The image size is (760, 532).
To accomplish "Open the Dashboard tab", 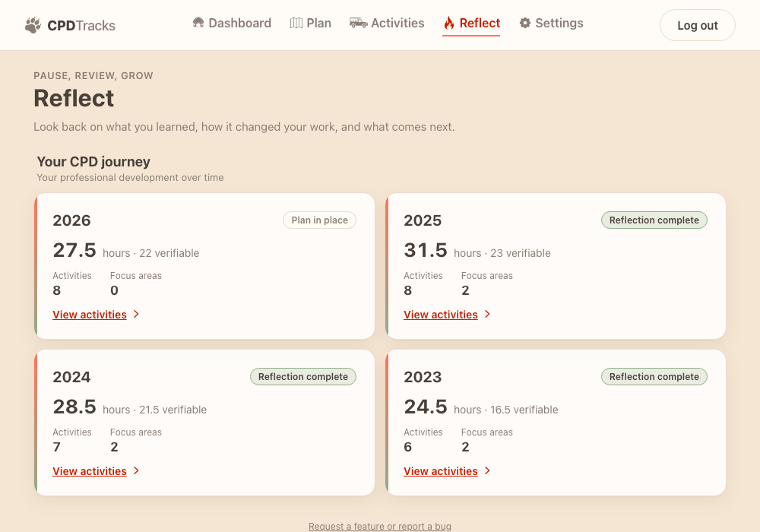I will 232,23.
